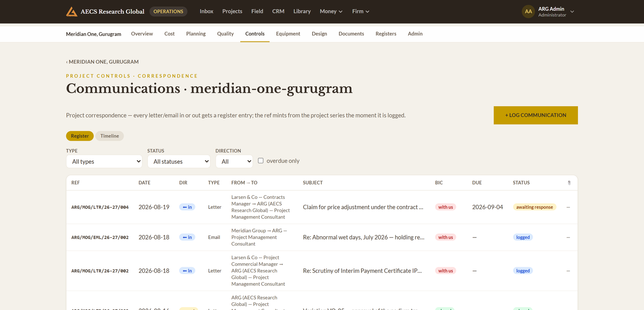Click the BIC column header
644x310 pixels.
pos(439,183)
